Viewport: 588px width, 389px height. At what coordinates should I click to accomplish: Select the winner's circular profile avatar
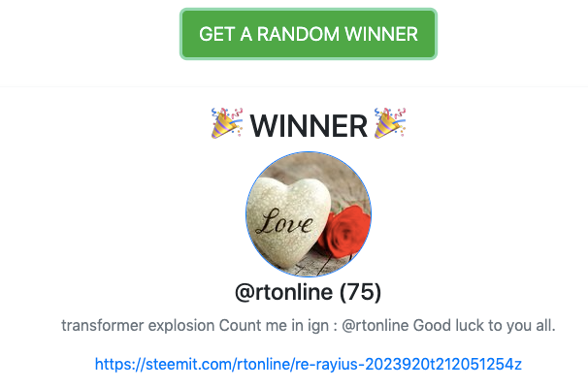(x=309, y=214)
